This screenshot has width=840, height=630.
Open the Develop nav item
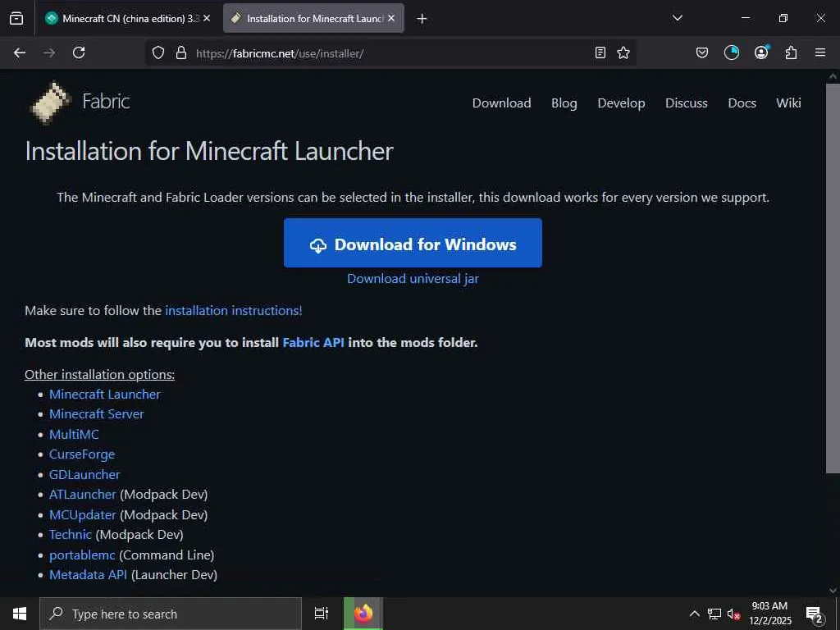point(621,103)
